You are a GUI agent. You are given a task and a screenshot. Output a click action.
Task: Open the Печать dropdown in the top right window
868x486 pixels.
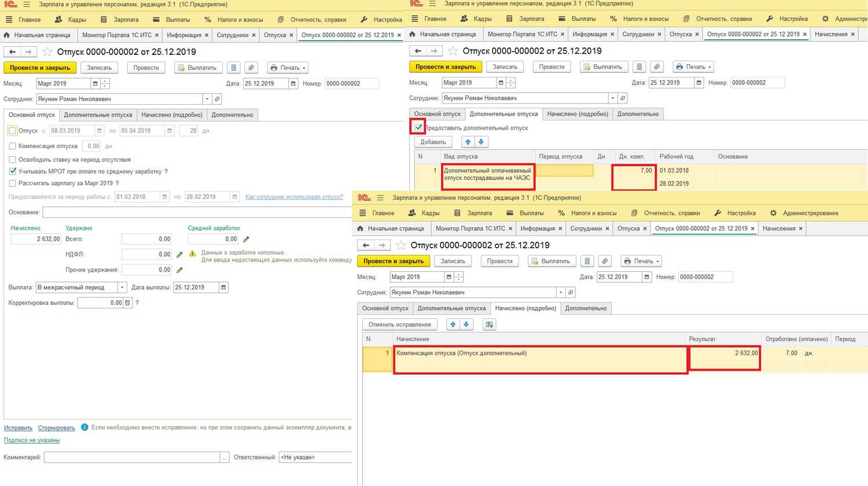[x=693, y=67]
